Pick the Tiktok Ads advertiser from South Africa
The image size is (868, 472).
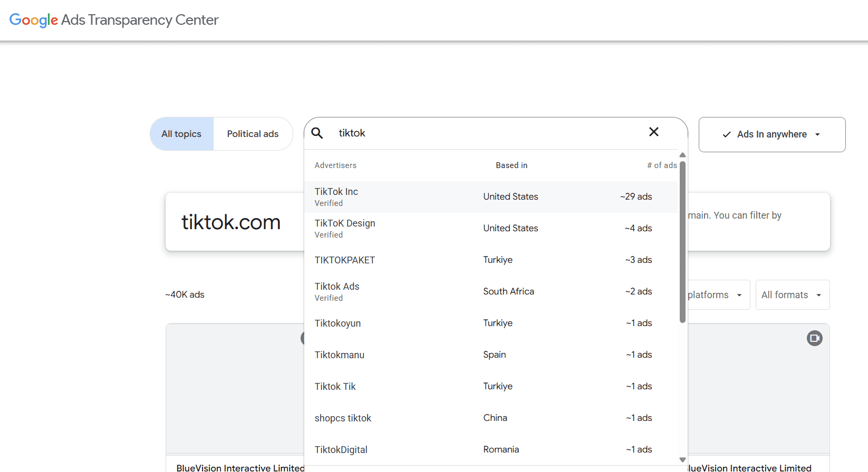tap(491, 292)
